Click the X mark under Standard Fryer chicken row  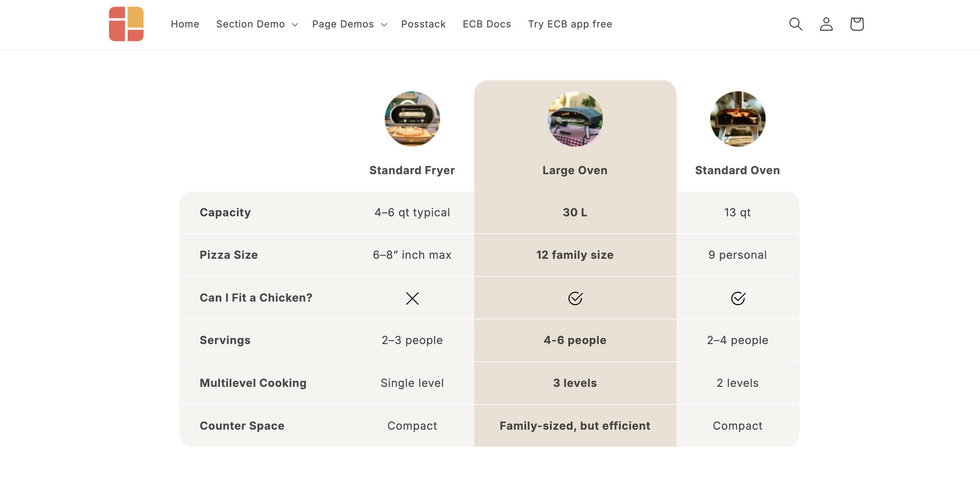(x=412, y=298)
